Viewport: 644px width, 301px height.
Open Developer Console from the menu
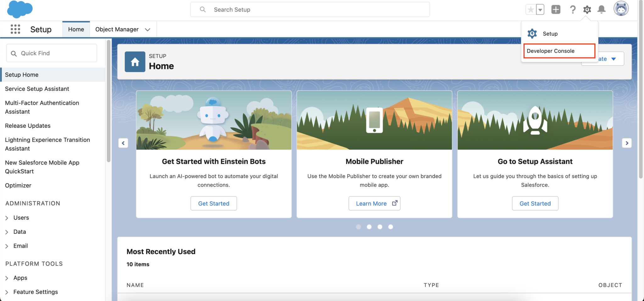point(559,51)
